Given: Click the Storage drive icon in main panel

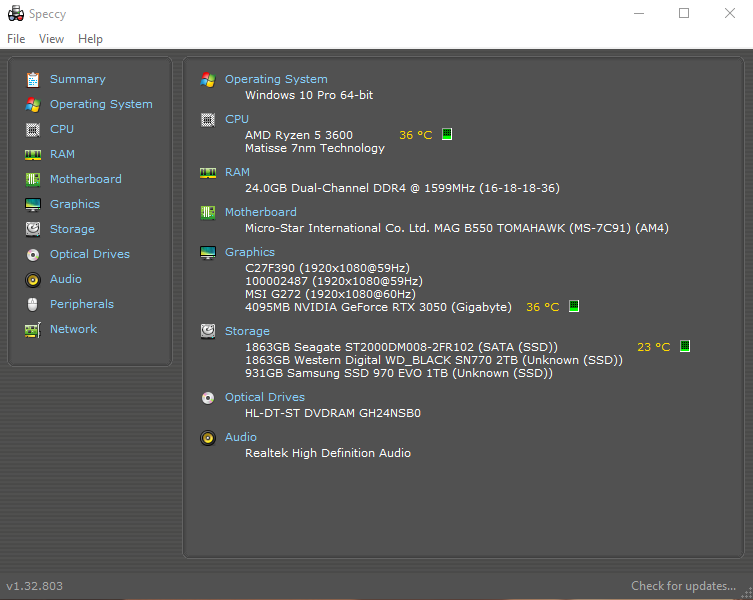Looking at the screenshot, I should [x=208, y=331].
